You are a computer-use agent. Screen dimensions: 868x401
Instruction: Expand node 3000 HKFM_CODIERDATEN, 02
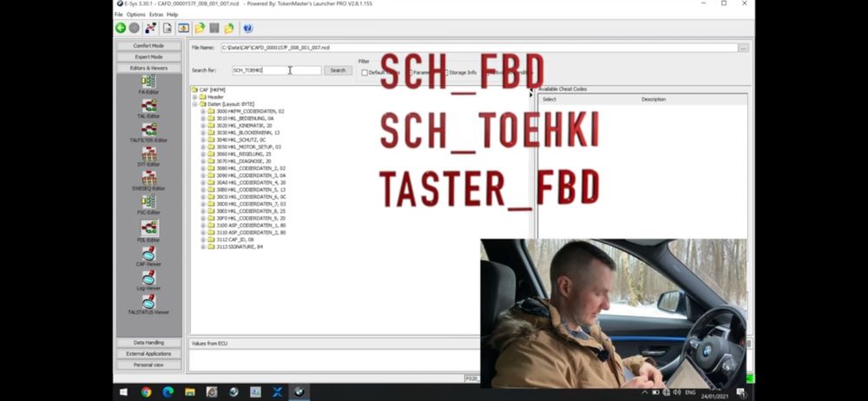[x=203, y=111]
